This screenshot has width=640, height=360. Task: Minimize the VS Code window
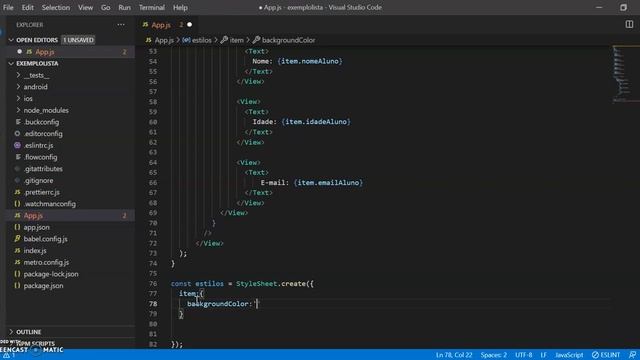click(599, 7)
